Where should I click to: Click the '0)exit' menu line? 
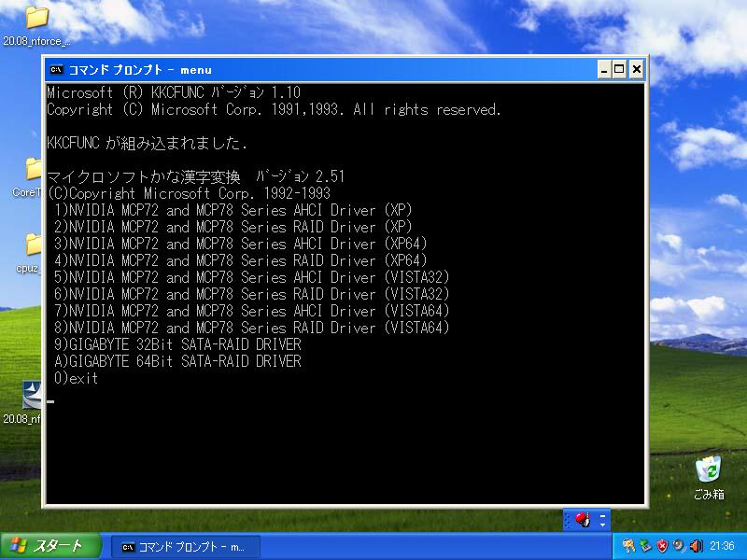click(77, 378)
